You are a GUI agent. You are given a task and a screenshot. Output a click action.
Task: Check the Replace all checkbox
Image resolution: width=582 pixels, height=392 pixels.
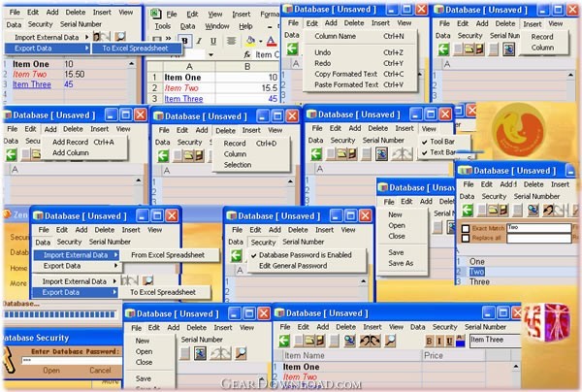pyautogui.click(x=466, y=237)
